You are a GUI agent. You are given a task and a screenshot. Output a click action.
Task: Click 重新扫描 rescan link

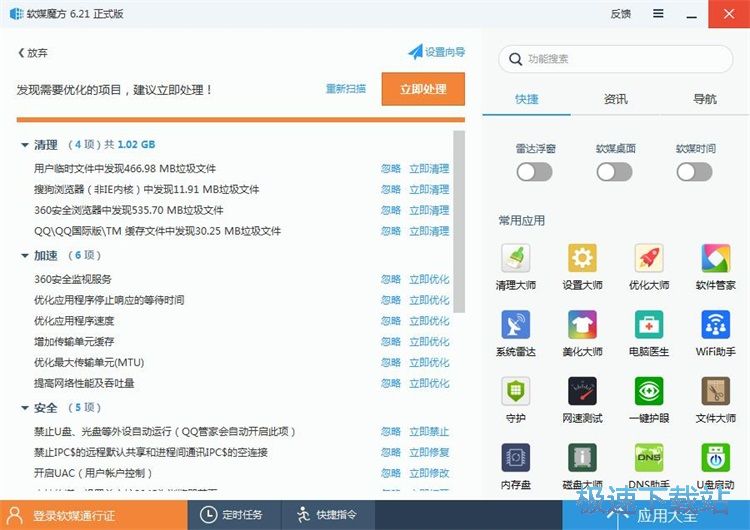click(x=346, y=88)
